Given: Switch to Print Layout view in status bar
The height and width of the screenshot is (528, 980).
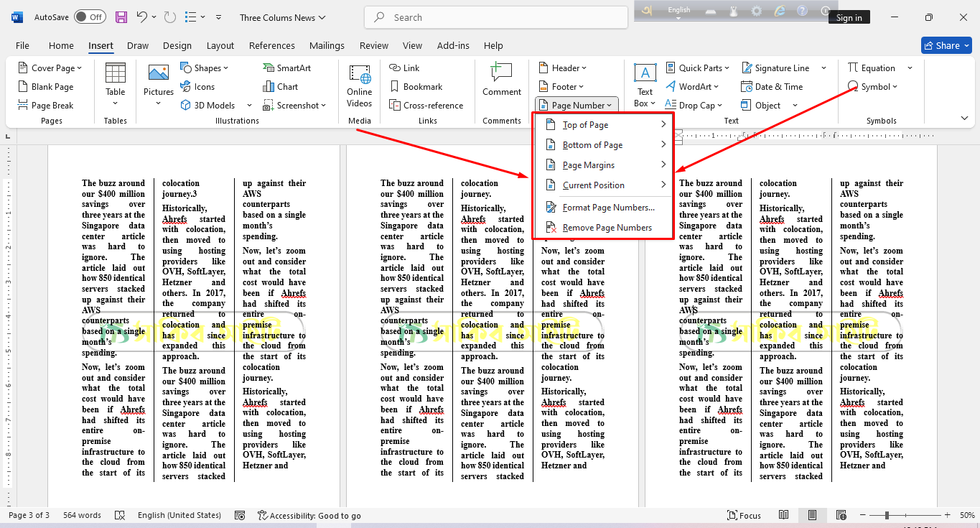Looking at the screenshot, I should [812, 515].
